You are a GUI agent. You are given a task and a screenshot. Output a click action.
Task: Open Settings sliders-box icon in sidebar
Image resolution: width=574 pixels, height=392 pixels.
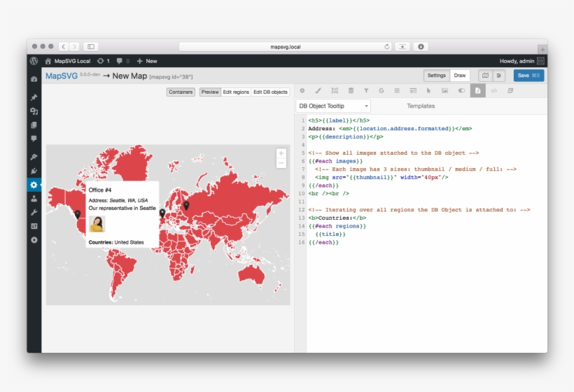(x=34, y=226)
